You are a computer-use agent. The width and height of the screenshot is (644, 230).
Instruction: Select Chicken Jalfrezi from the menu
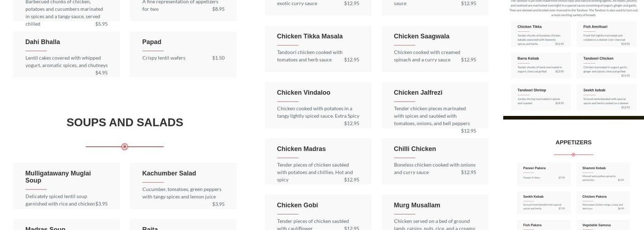(x=418, y=92)
